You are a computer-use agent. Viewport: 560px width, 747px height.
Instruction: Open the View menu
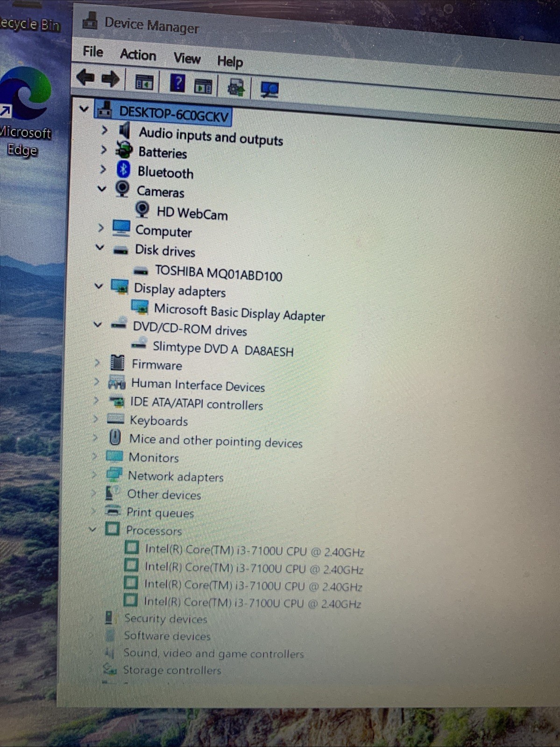187,58
